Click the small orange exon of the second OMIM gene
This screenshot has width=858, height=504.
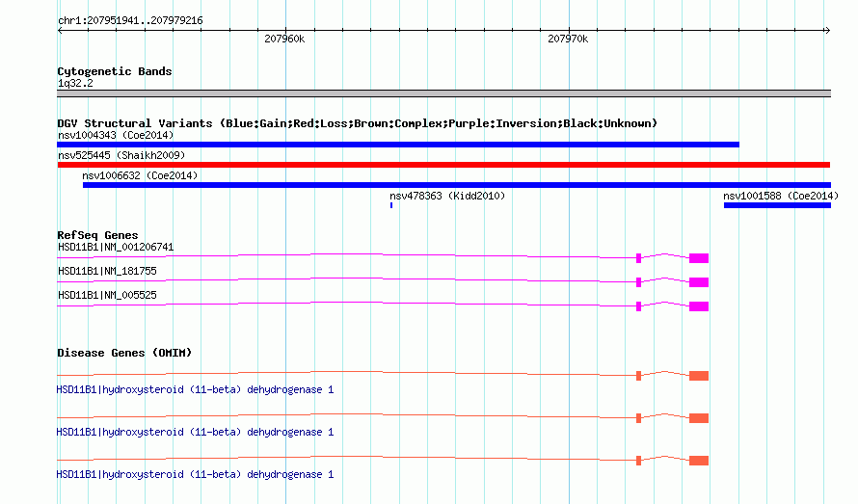tap(638, 418)
